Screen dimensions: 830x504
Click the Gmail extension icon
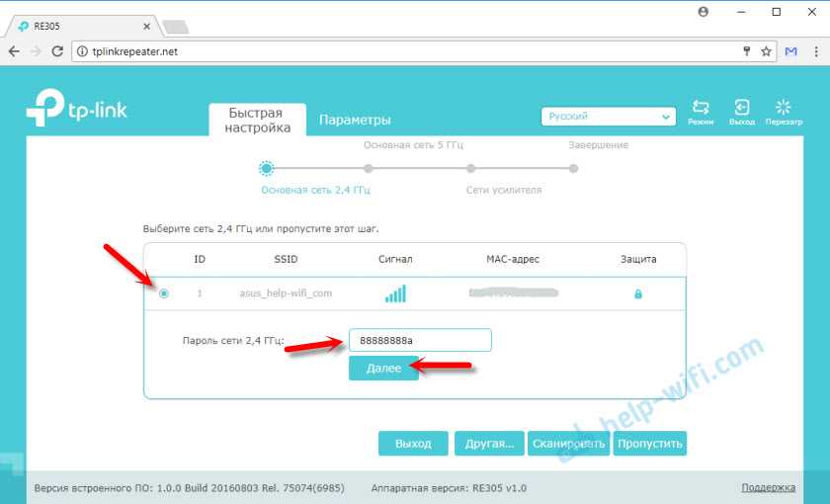tap(790, 50)
